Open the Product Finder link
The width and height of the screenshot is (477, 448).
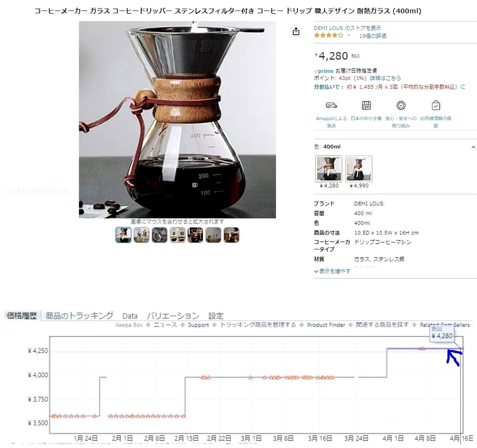[x=326, y=325]
